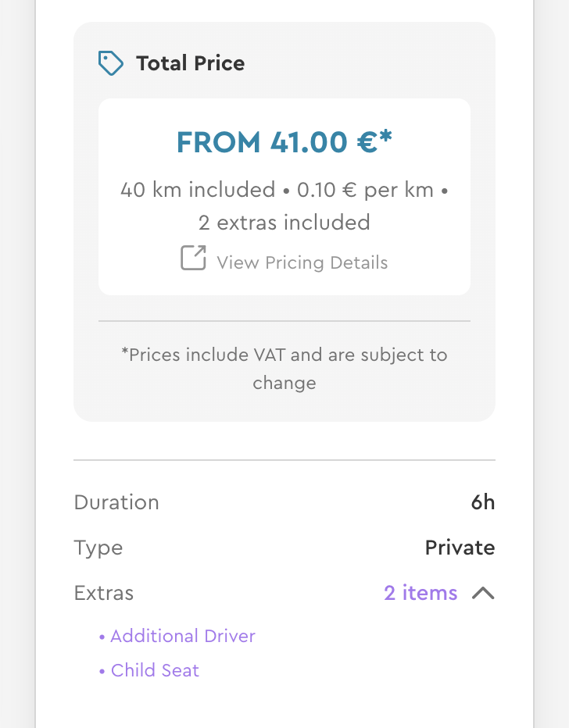Click the FROM 41.00 € price text
This screenshot has height=728, width=569.
pos(284,142)
